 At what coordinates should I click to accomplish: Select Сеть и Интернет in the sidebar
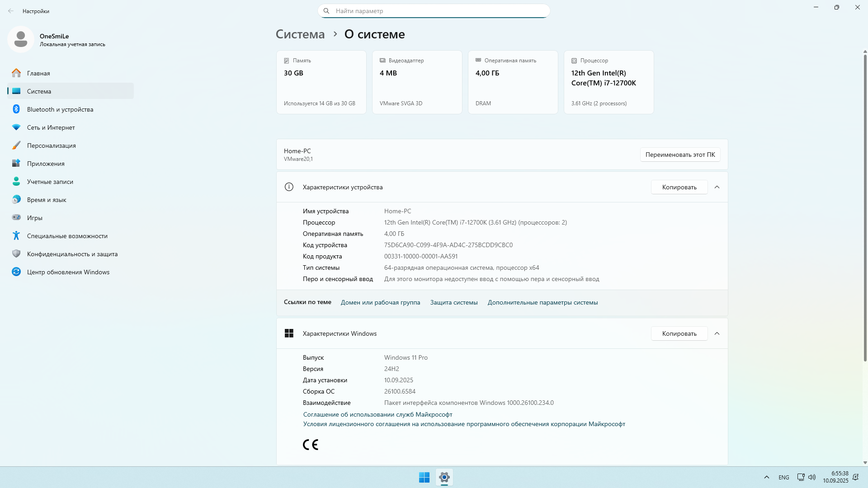click(x=51, y=127)
